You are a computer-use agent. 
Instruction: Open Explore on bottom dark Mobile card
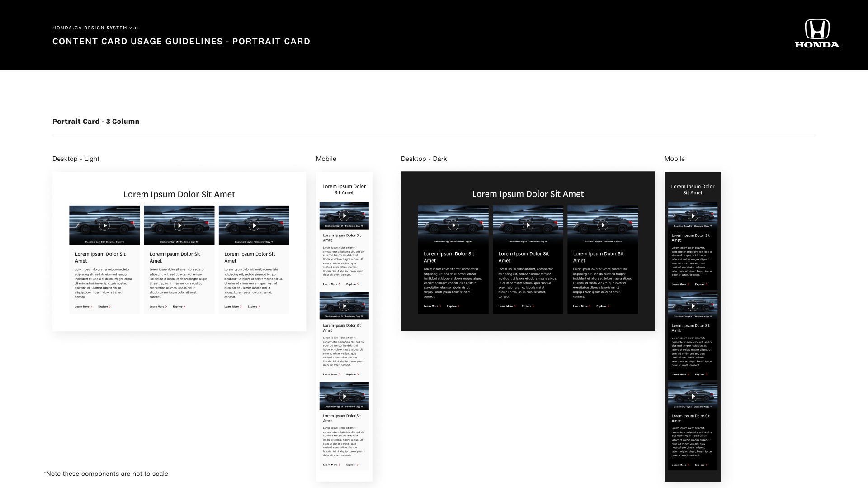(701, 465)
